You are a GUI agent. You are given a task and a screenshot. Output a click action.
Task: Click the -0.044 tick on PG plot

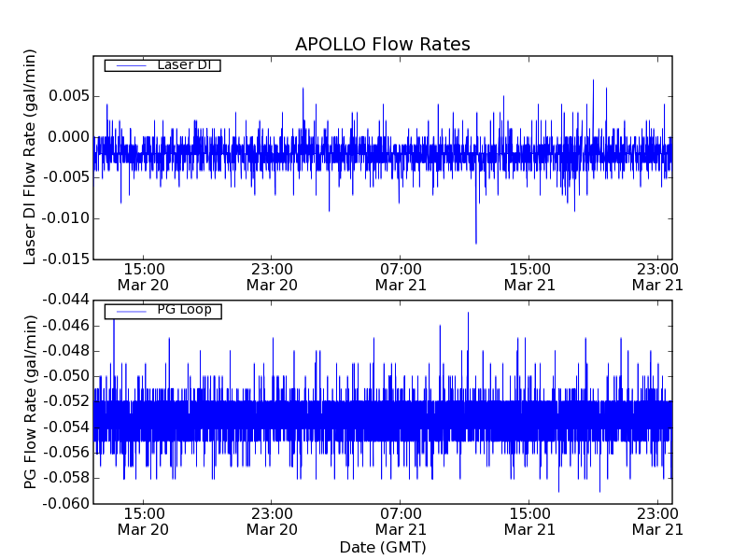[62, 300]
